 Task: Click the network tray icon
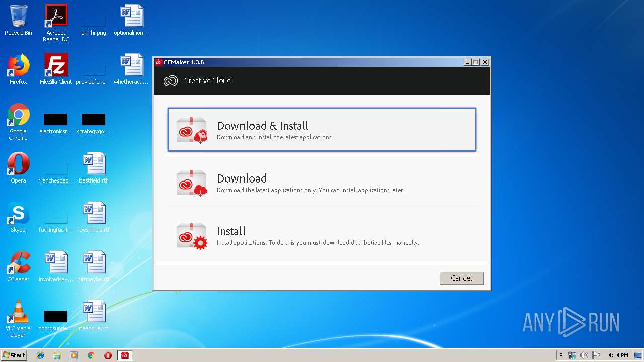coord(572,355)
